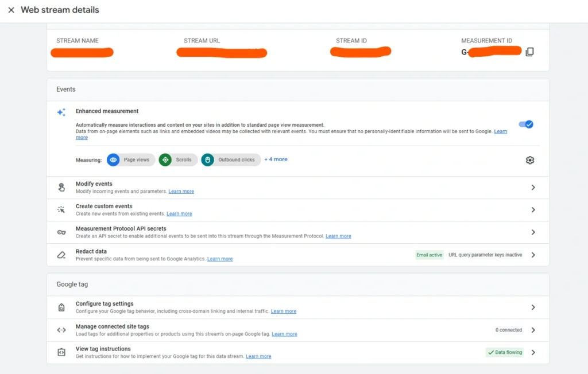Viewport: 588px width, 374px height.
Task: Click the Configure tag settings icon
Action: coord(61,307)
